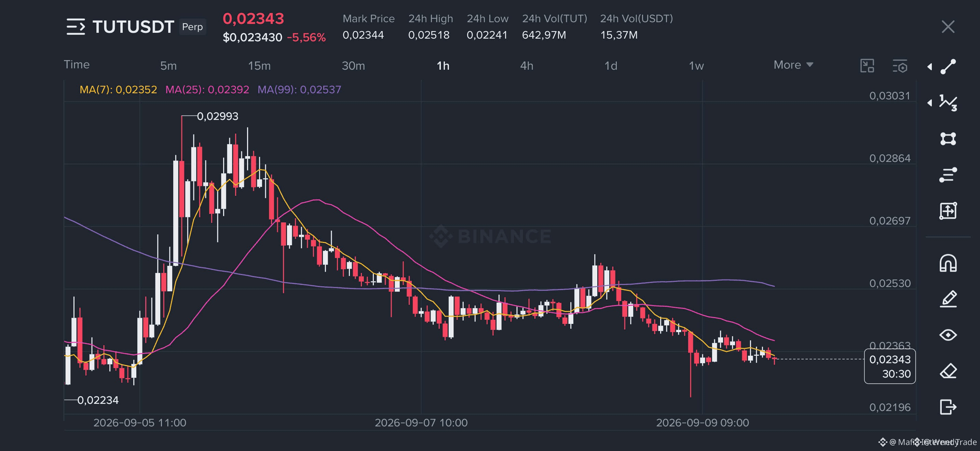Image resolution: width=980 pixels, height=451 pixels.
Task: Select the add measurement box tool
Action: coord(948,211)
